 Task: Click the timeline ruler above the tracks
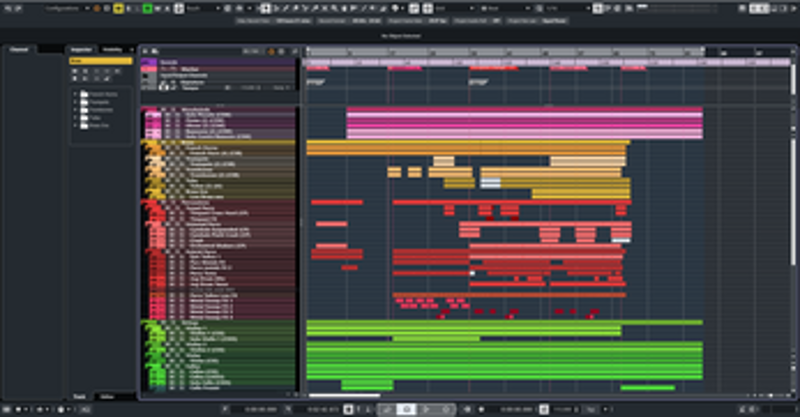[500, 50]
